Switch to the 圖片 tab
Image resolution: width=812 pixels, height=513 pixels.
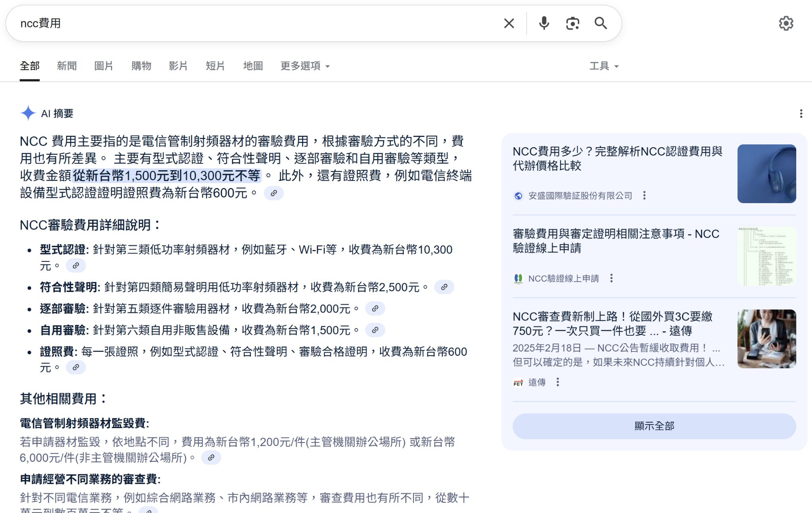104,66
